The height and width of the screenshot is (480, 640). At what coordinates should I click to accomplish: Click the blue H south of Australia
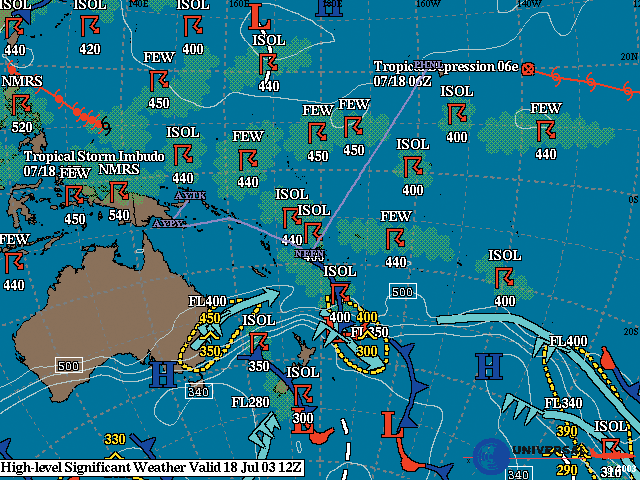tap(162, 376)
